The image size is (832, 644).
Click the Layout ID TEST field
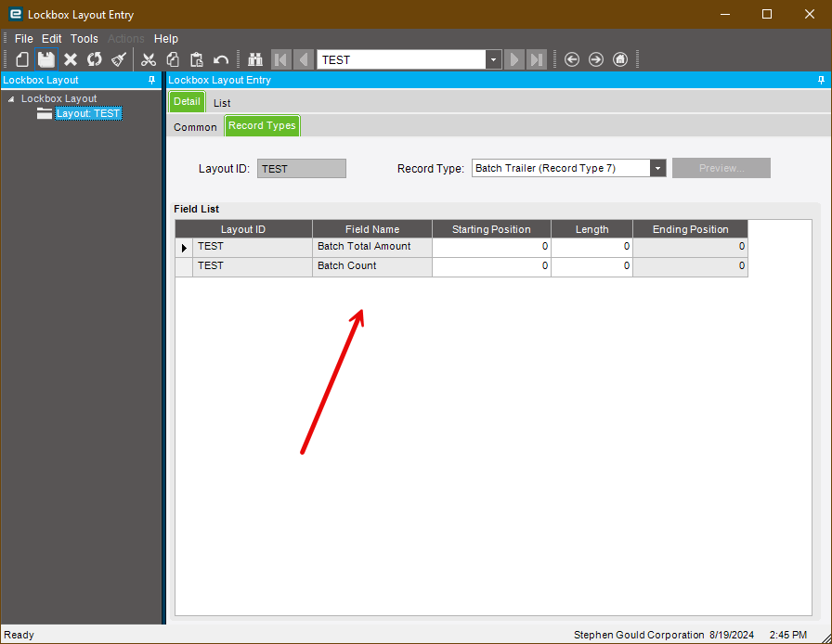coord(302,169)
